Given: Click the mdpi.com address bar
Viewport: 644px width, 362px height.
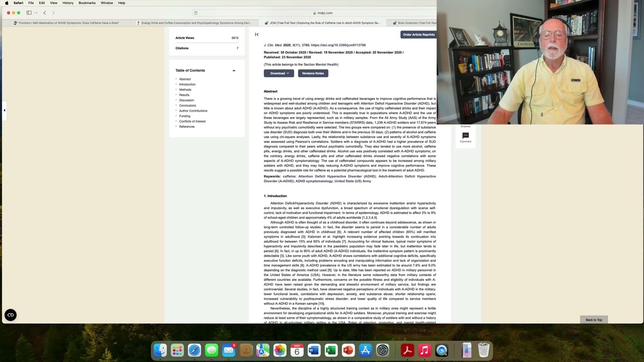Looking at the screenshot, I should [x=322, y=13].
